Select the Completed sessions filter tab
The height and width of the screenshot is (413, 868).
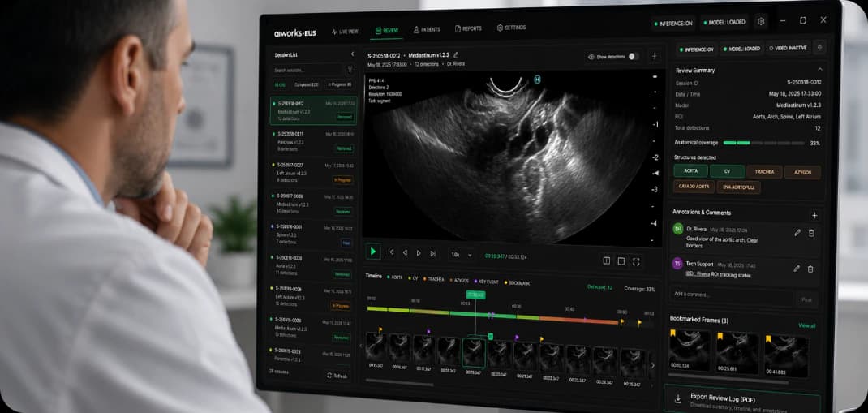tap(307, 84)
